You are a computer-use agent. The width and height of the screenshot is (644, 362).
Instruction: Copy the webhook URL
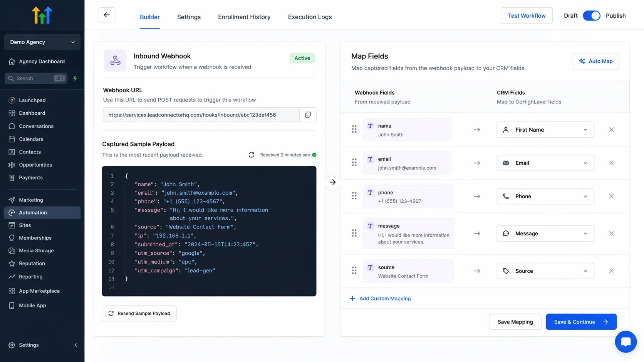point(308,115)
